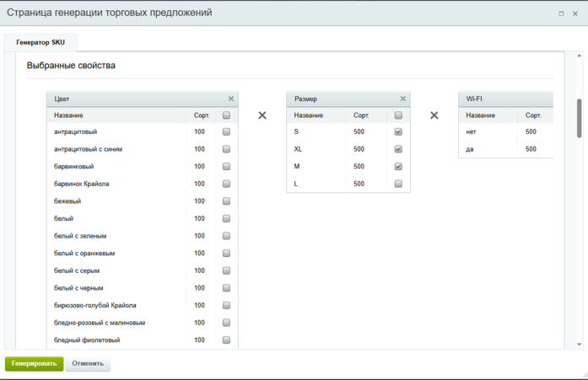588x380 pixels.
Task: Click the 'белый с серым' name
Action: 77,270
